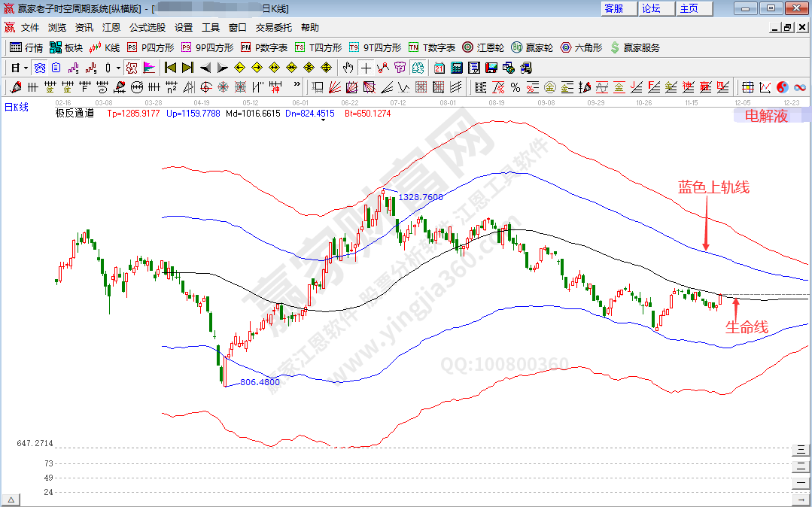Open the 江恩 menu

pyautogui.click(x=111, y=28)
